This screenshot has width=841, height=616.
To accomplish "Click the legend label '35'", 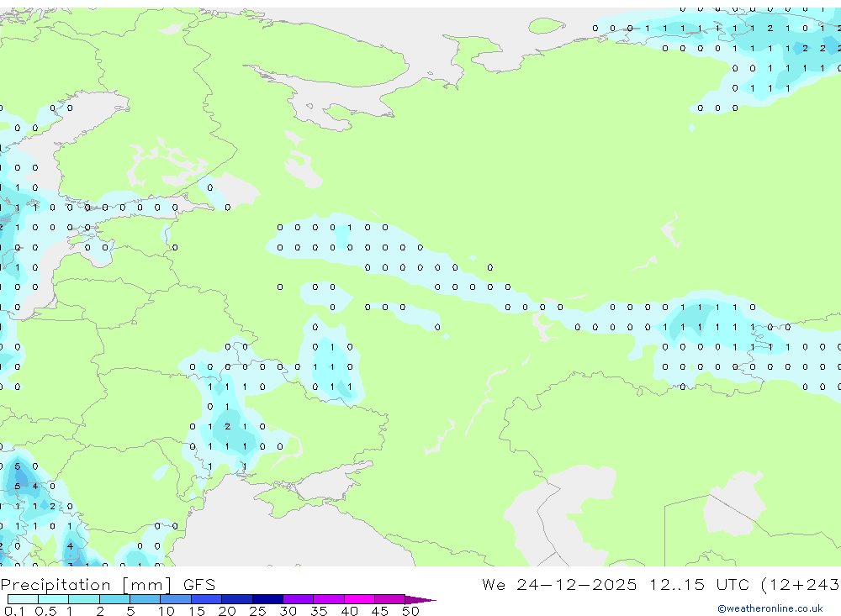I will tap(319, 611).
